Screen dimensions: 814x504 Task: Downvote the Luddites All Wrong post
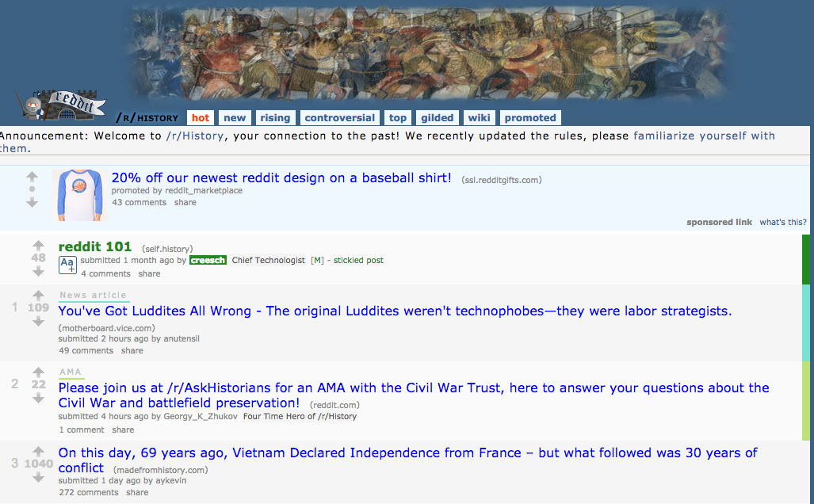pyautogui.click(x=38, y=322)
